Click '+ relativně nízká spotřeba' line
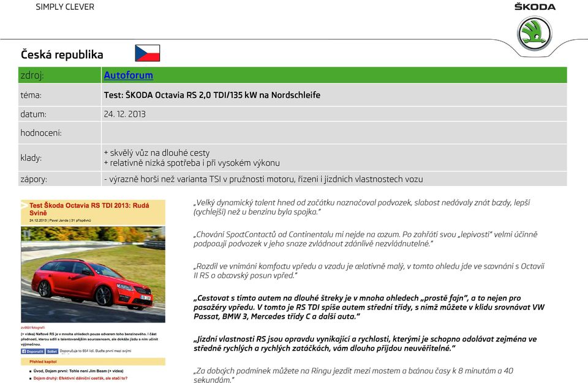588x383 pixels. coord(192,163)
